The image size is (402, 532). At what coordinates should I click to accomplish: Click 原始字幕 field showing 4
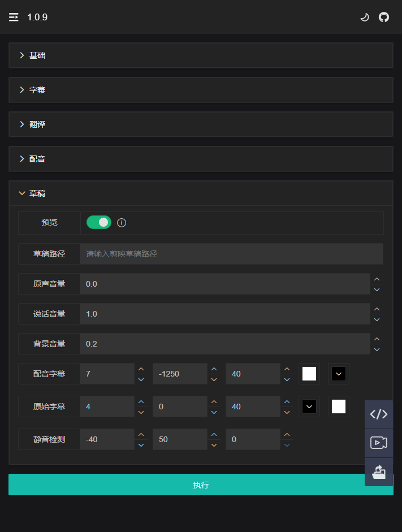pyautogui.click(x=107, y=406)
